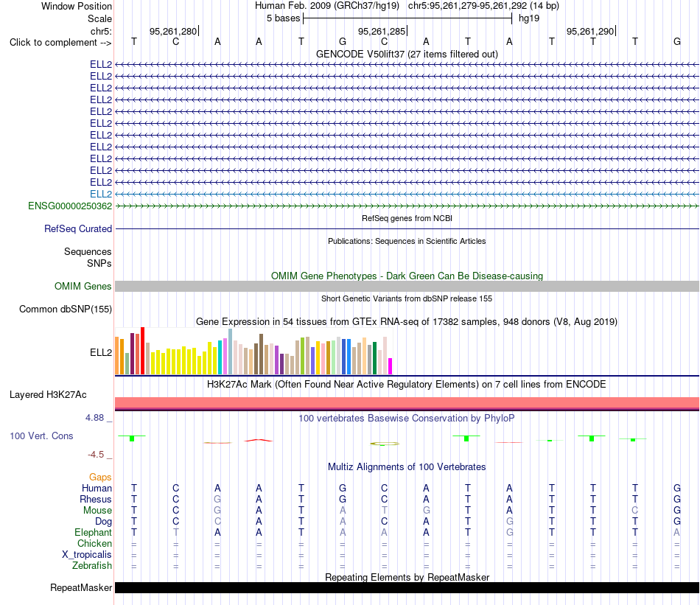Click the orange Gaps label

[x=100, y=478]
